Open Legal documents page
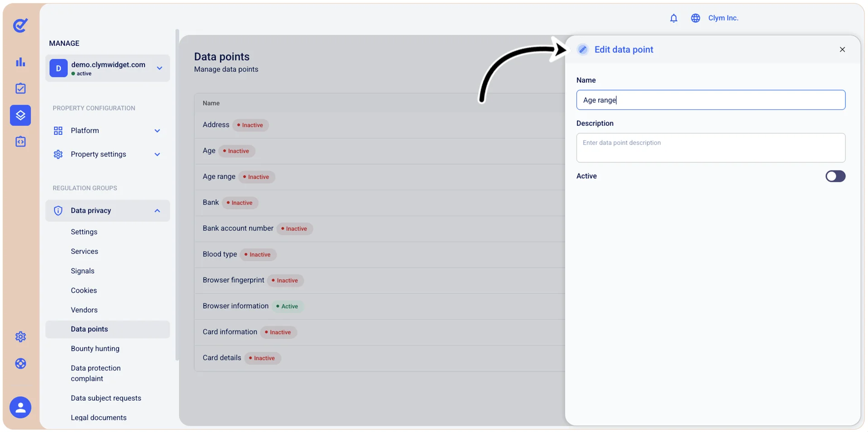The image size is (868, 432). coord(99,418)
